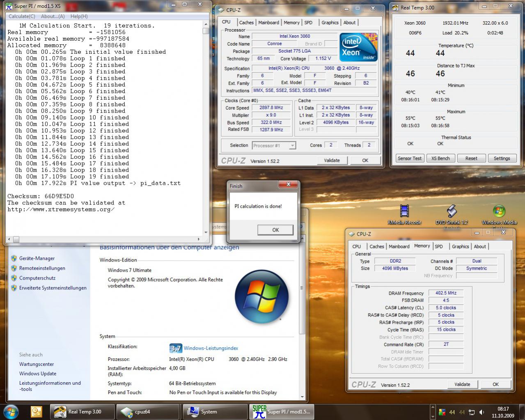Viewport: 525px width, 420px height.
Task: Switch to Caches tab in top CPU-Z
Action: [246, 23]
